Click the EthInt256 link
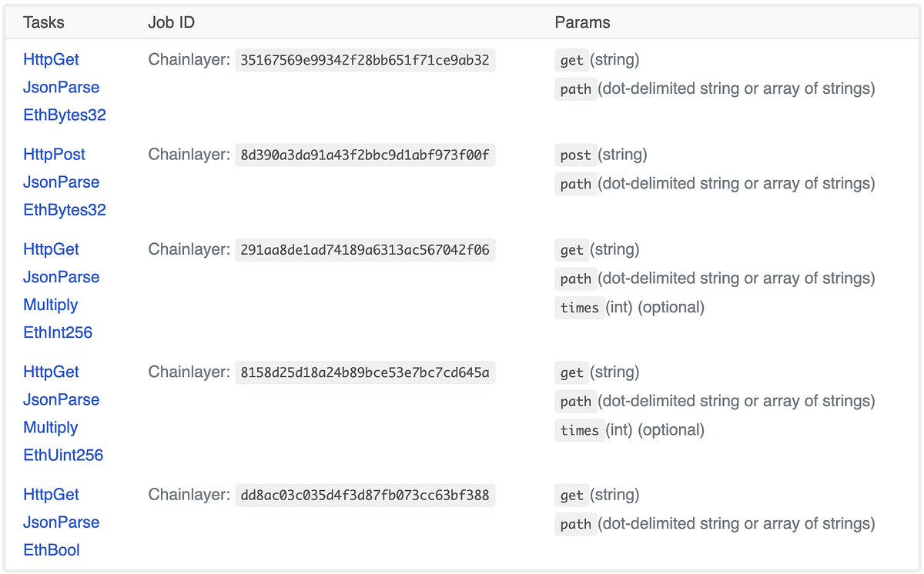This screenshot has width=924, height=574. (58, 332)
